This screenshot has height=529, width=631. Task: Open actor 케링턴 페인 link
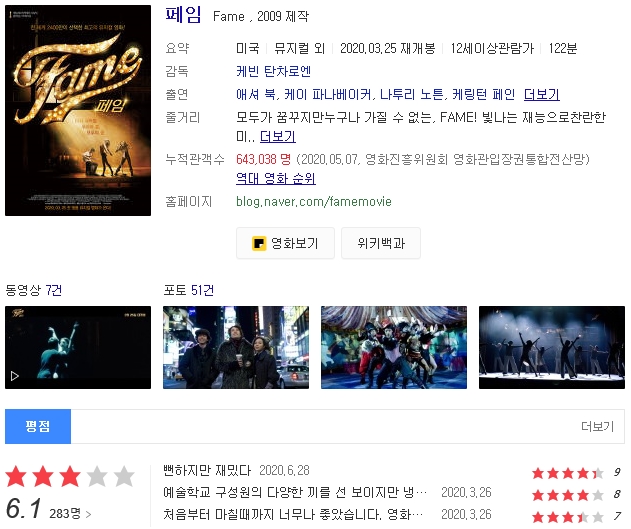483,94
